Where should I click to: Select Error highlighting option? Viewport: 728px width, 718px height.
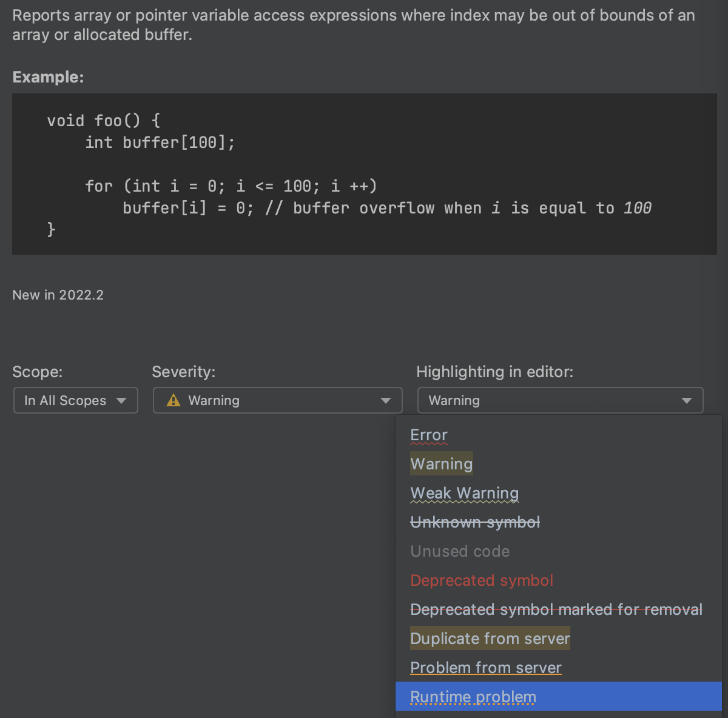(x=559, y=435)
